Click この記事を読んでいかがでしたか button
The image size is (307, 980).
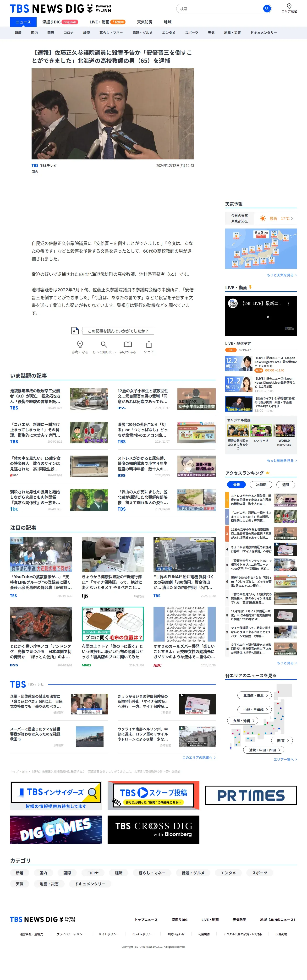(118, 331)
